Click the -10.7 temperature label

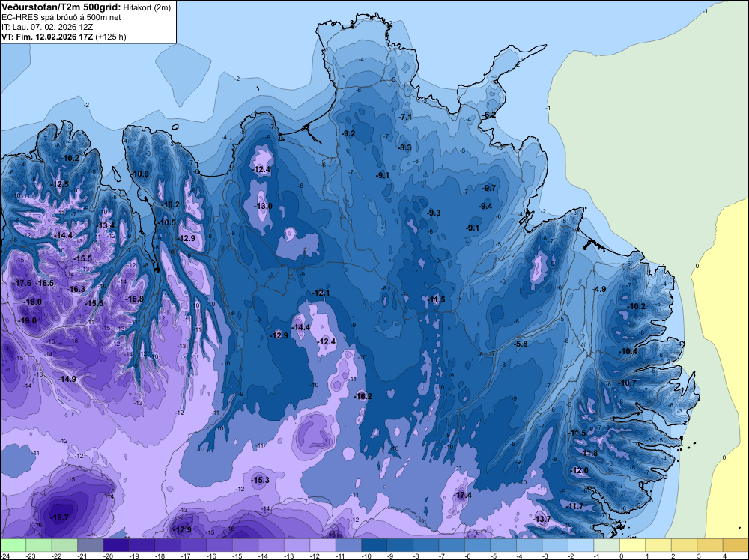coord(628,383)
